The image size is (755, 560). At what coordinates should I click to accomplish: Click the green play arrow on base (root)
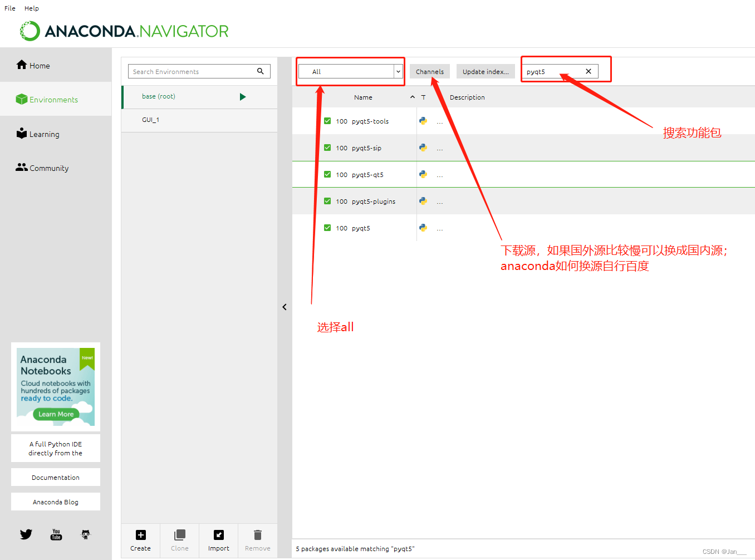(243, 97)
